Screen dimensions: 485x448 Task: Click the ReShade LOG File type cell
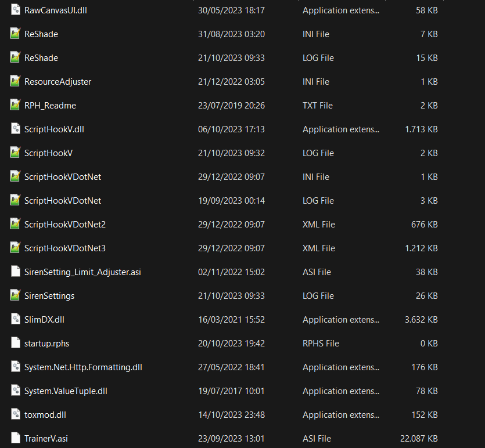click(x=318, y=58)
